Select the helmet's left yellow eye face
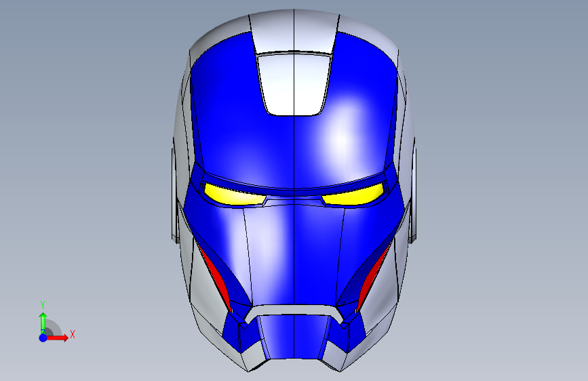 233,195
